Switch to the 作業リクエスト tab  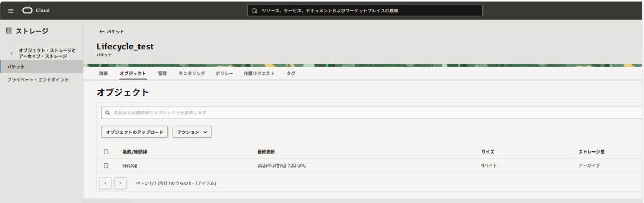click(259, 73)
